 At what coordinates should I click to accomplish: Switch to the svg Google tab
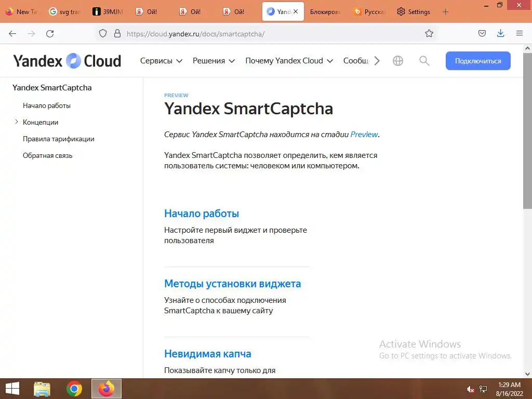pos(65,12)
